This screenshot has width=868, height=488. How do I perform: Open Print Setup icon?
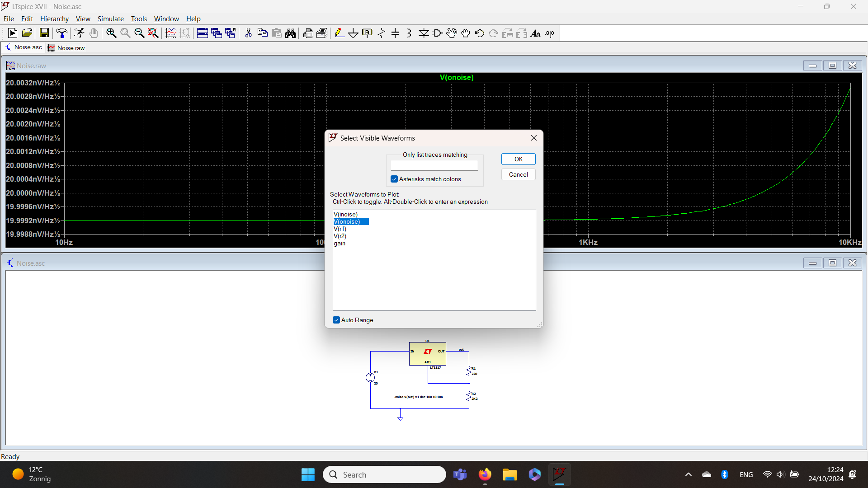(x=322, y=33)
